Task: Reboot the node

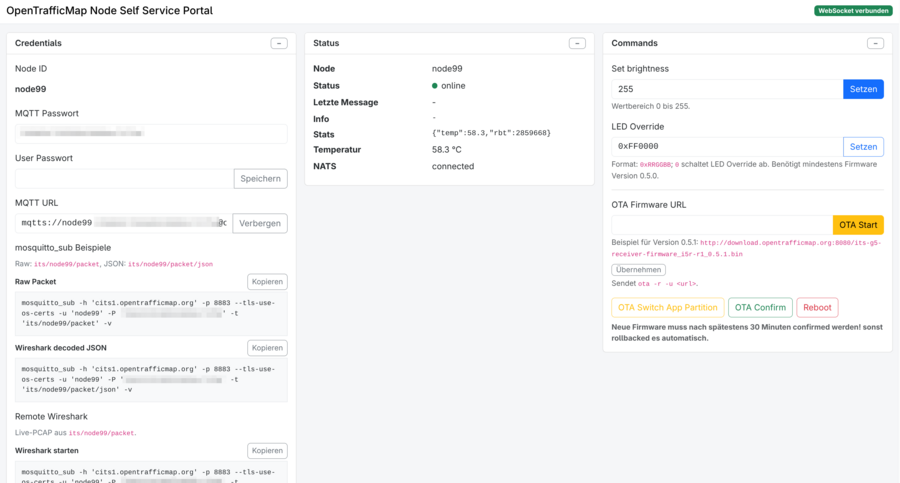Action: pyautogui.click(x=817, y=308)
